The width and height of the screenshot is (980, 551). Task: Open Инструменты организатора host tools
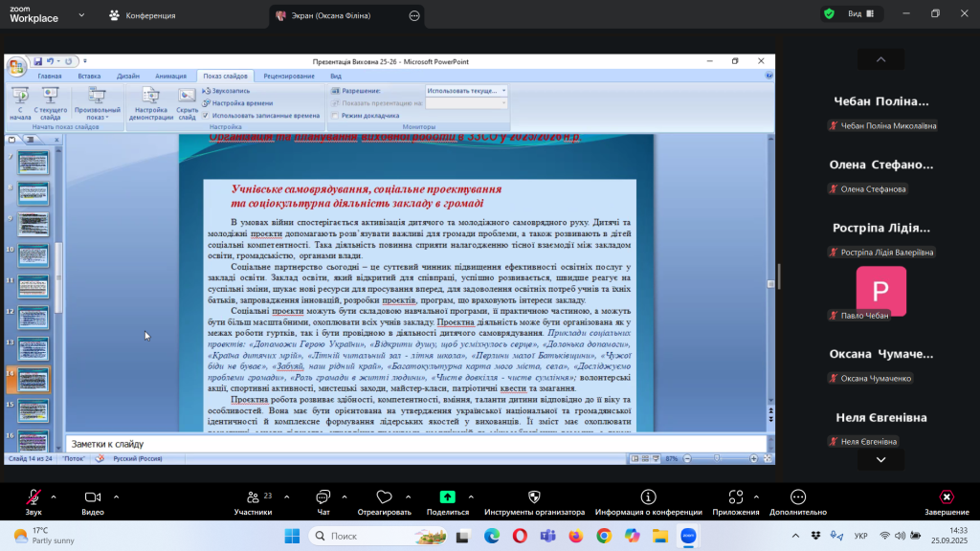[534, 497]
